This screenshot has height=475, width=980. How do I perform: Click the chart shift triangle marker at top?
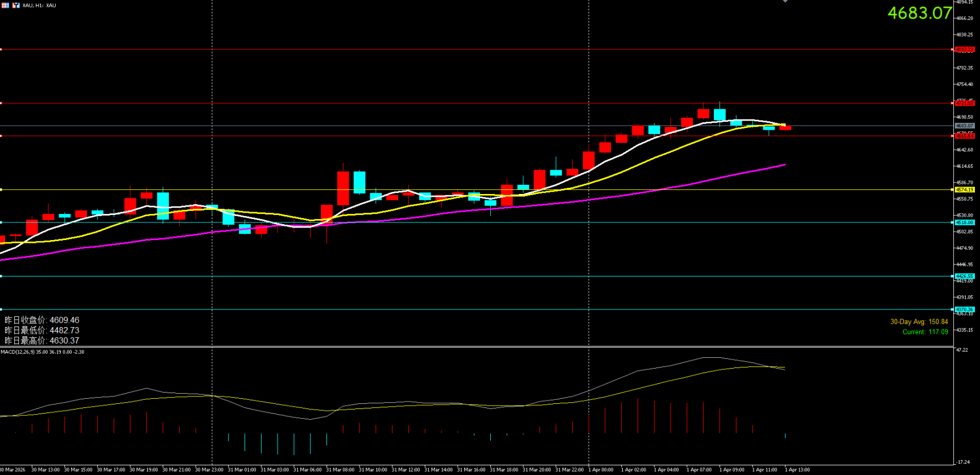tap(785, 2)
